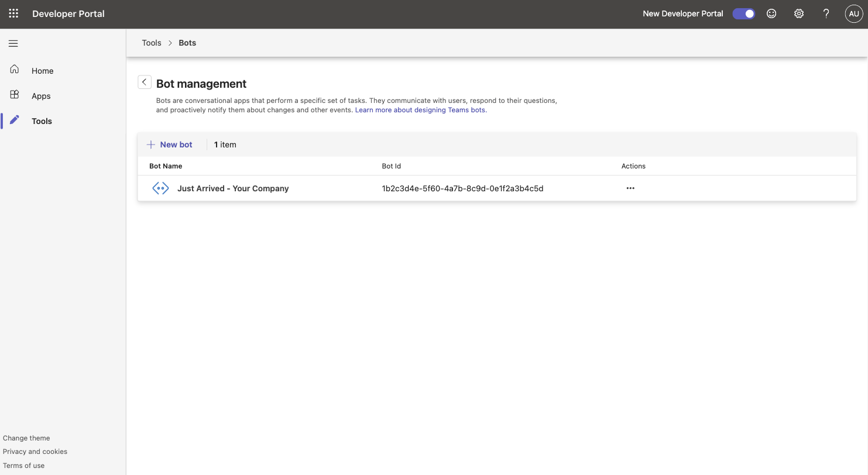
Task: Click the Actions column header
Action: (x=633, y=166)
